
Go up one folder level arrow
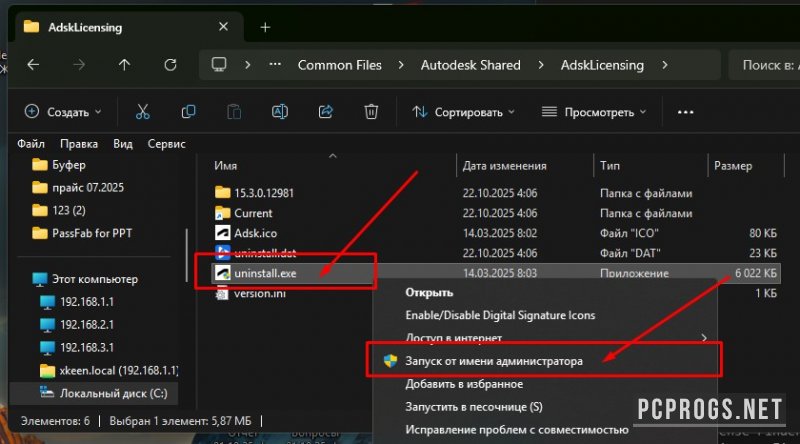click(124, 65)
